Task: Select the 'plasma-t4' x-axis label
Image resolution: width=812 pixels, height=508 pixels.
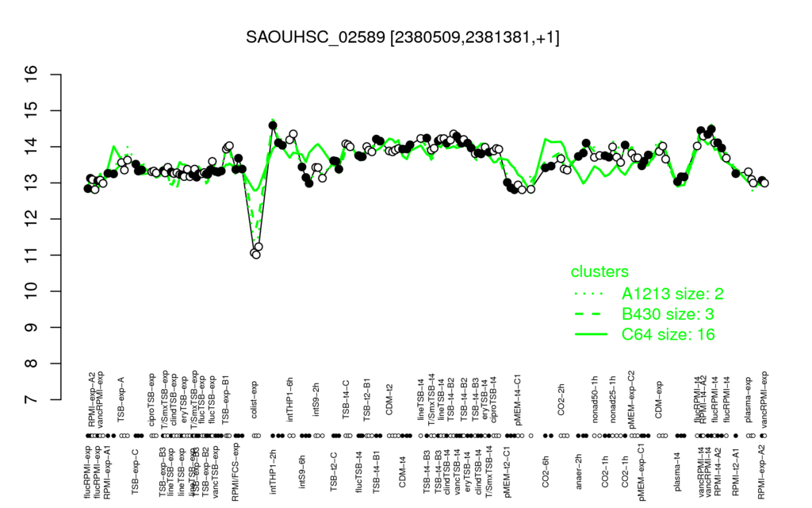Action: tap(677, 471)
